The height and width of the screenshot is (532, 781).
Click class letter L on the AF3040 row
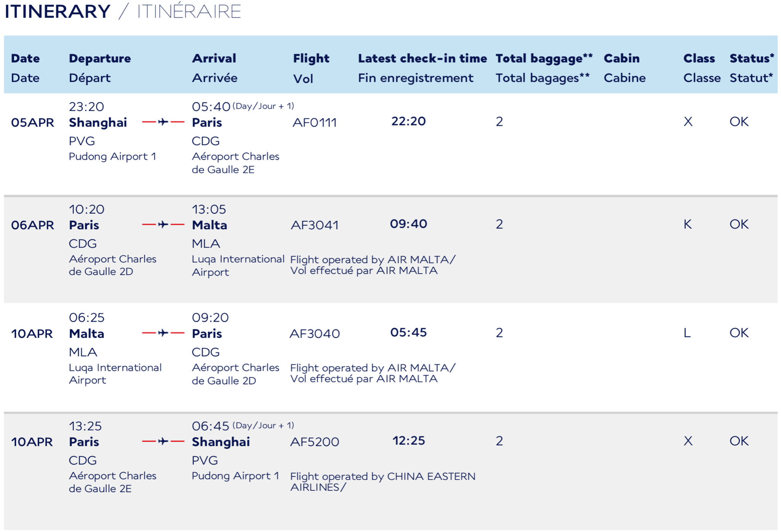tap(687, 333)
